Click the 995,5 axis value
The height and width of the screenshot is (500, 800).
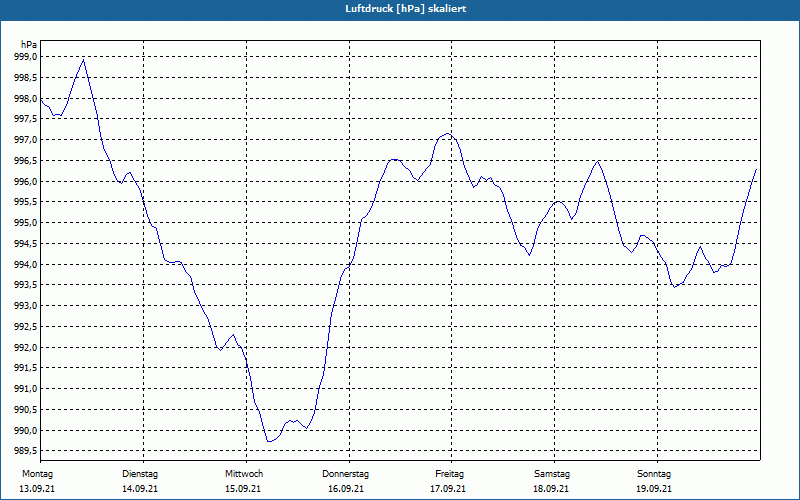tap(26, 202)
